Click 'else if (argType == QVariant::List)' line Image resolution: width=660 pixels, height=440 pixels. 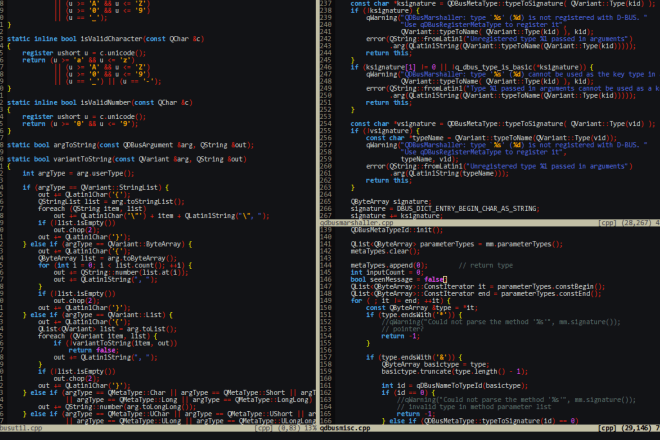(x=98, y=315)
